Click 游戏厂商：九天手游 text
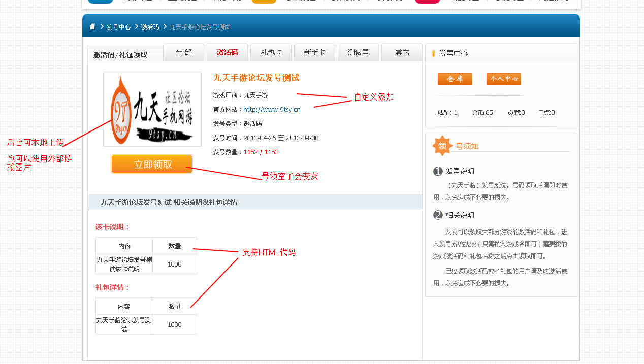 [x=241, y=95]
